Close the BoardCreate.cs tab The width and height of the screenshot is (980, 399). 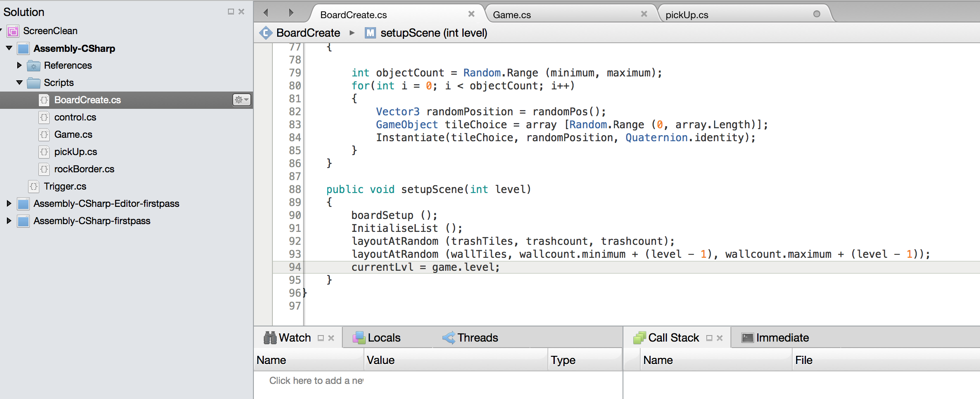point(471,14)
